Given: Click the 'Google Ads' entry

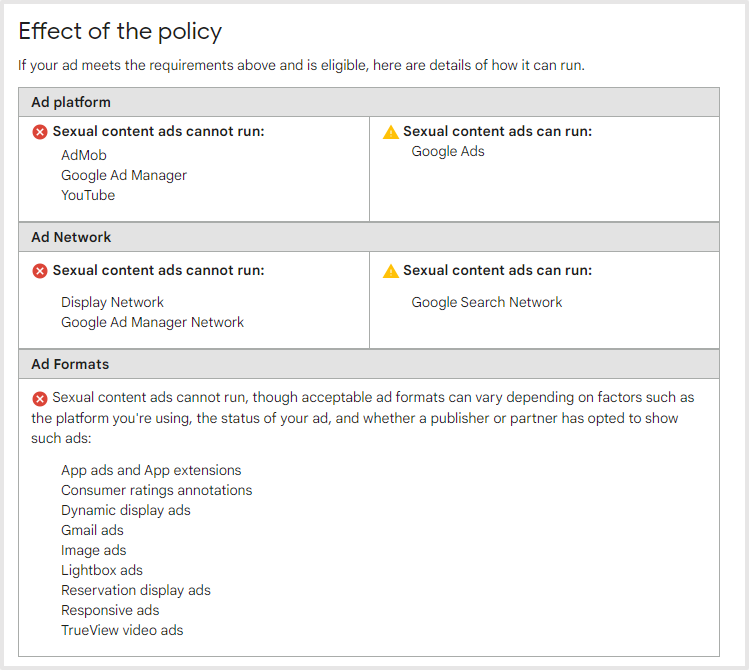Looking at the screenshot, I should coord(448,151).
